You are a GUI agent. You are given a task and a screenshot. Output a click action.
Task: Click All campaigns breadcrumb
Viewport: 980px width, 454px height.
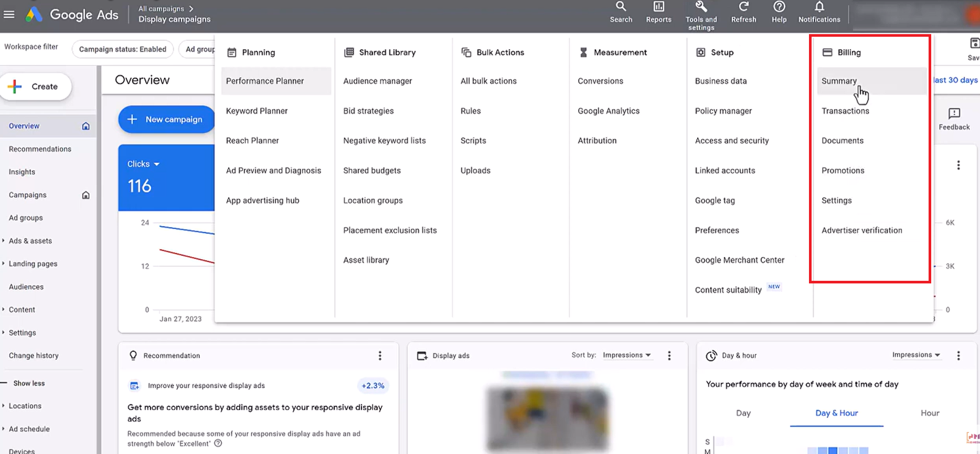point(161,9)
